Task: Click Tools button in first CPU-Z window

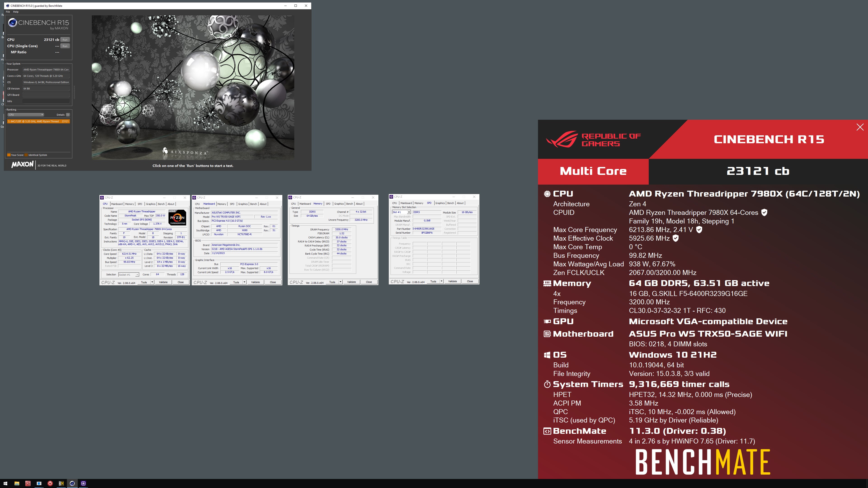Action: (x=144, y=282)
